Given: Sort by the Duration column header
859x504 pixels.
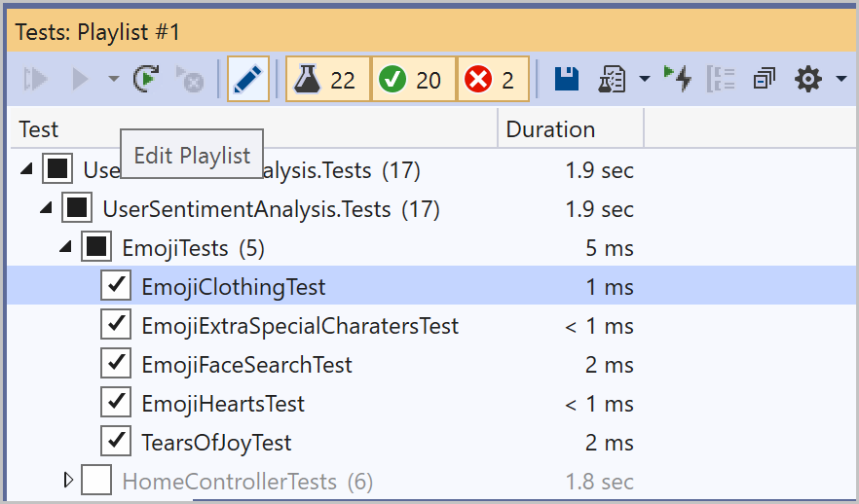Looking at the screenshot, I should point(571,129).
